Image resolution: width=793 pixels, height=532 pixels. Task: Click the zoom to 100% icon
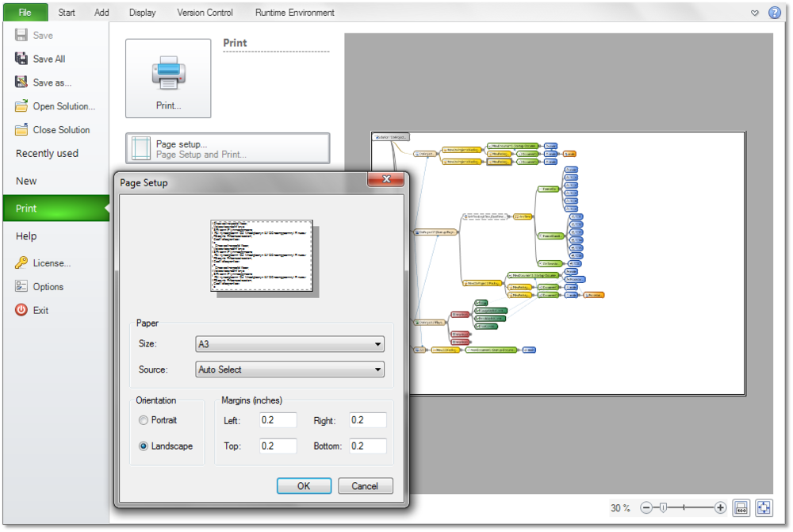pos(741,507)
